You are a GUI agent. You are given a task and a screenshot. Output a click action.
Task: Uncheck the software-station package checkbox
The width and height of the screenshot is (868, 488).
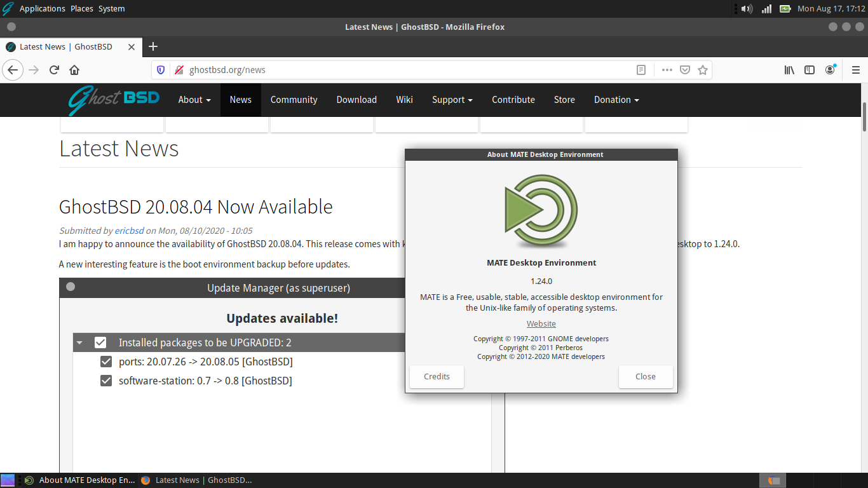click(x=106, y=381)
